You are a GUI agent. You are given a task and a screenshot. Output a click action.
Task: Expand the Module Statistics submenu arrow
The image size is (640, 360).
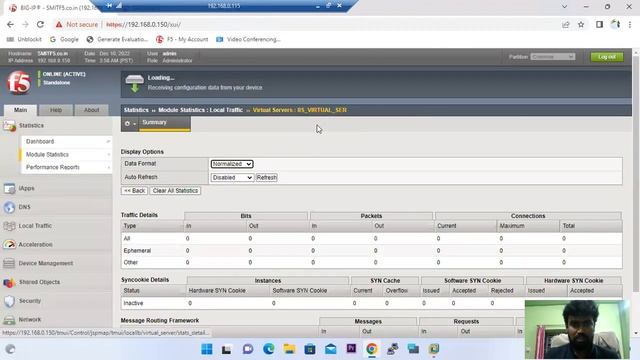click(108, 154)
